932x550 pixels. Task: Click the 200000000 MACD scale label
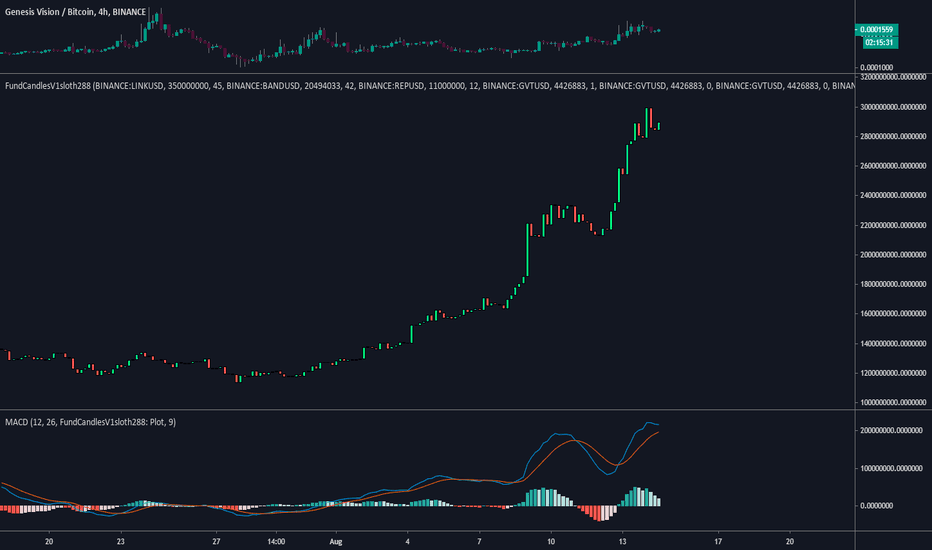pyautogui.click(x=891, y=430)
